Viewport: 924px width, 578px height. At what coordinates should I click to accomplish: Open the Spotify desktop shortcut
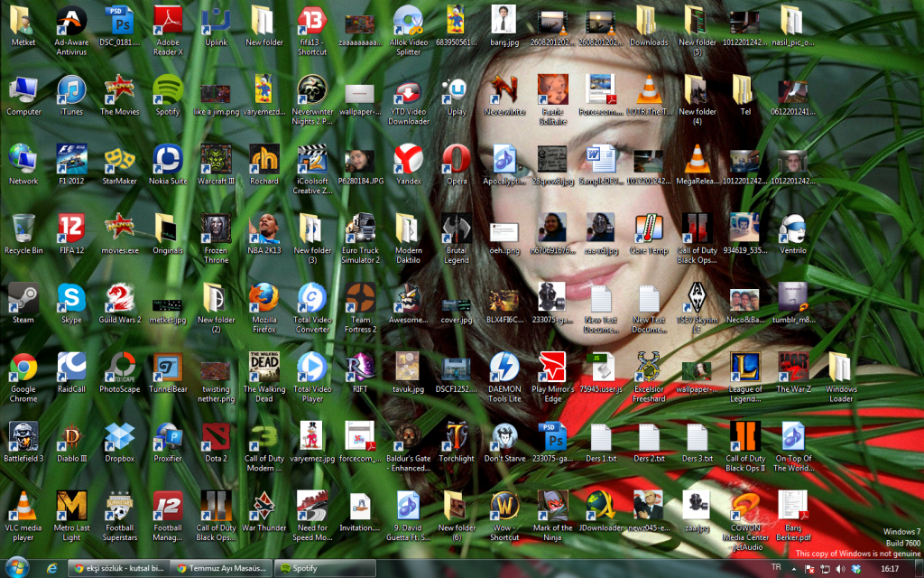pyautogui.click(x=168, y=90)
